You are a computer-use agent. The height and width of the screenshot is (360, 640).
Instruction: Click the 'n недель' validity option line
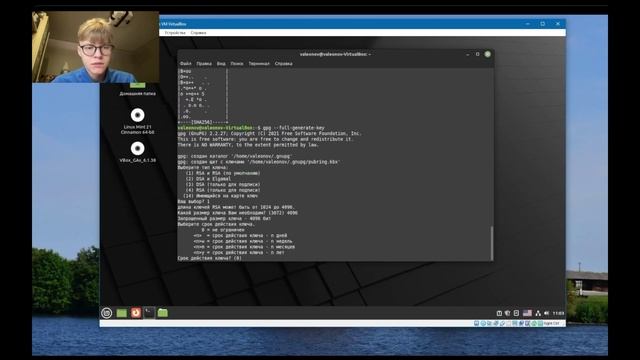(243, 241)
